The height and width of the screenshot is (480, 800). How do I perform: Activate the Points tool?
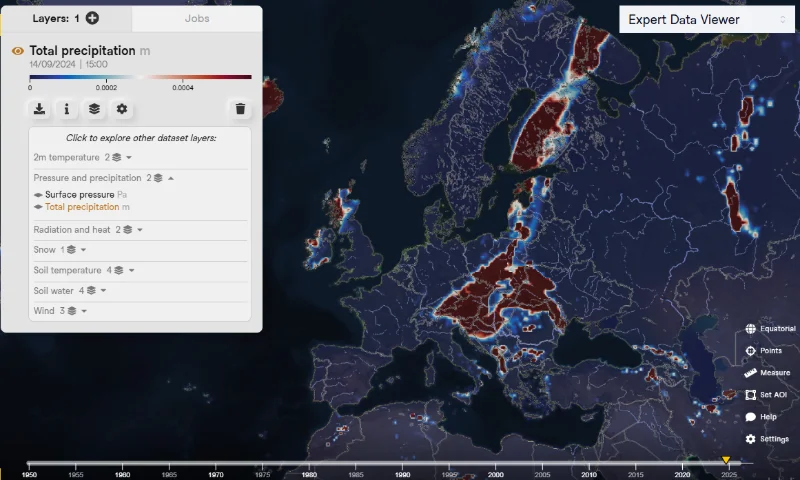click(751, 351)
